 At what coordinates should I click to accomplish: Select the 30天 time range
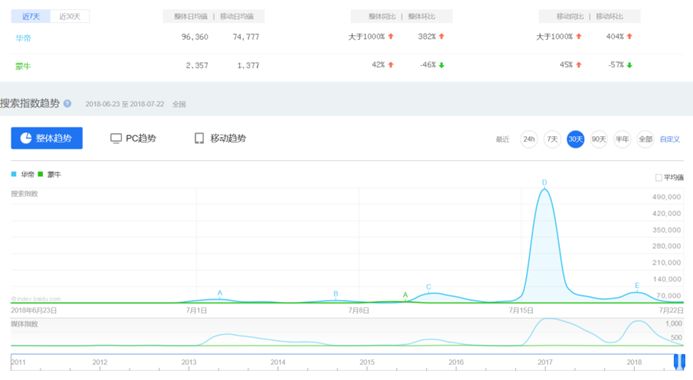click(575, 139)
